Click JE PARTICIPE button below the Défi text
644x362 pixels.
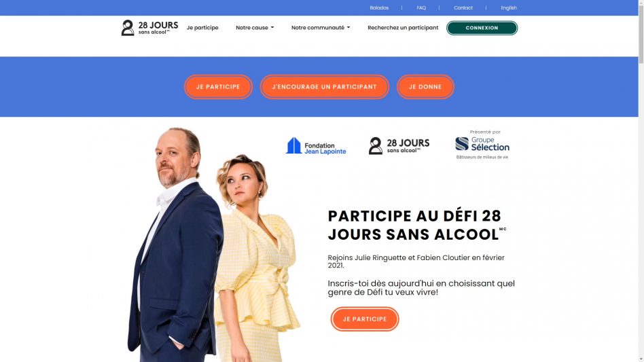[x=365, y=319]
